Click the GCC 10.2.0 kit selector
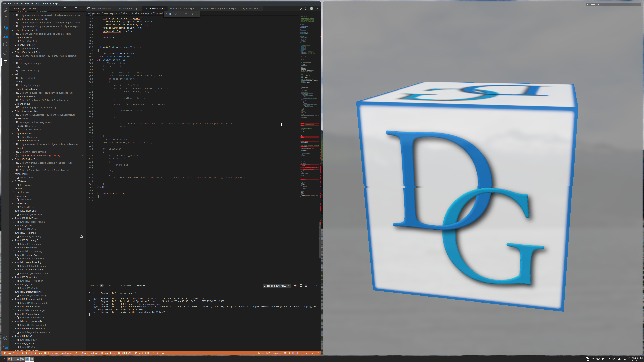This screenshot has width=644, height=362. 125,353
